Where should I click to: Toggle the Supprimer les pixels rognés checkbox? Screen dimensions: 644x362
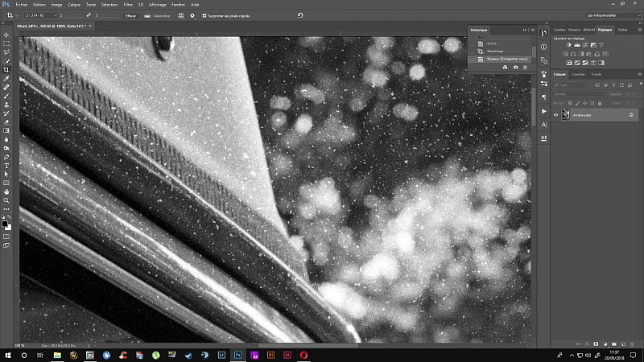[204, 15]
